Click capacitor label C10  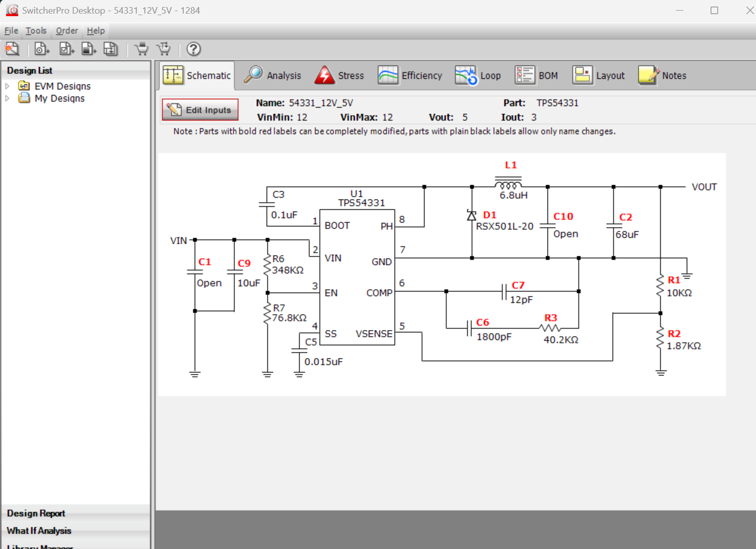(x=563, y=216)
